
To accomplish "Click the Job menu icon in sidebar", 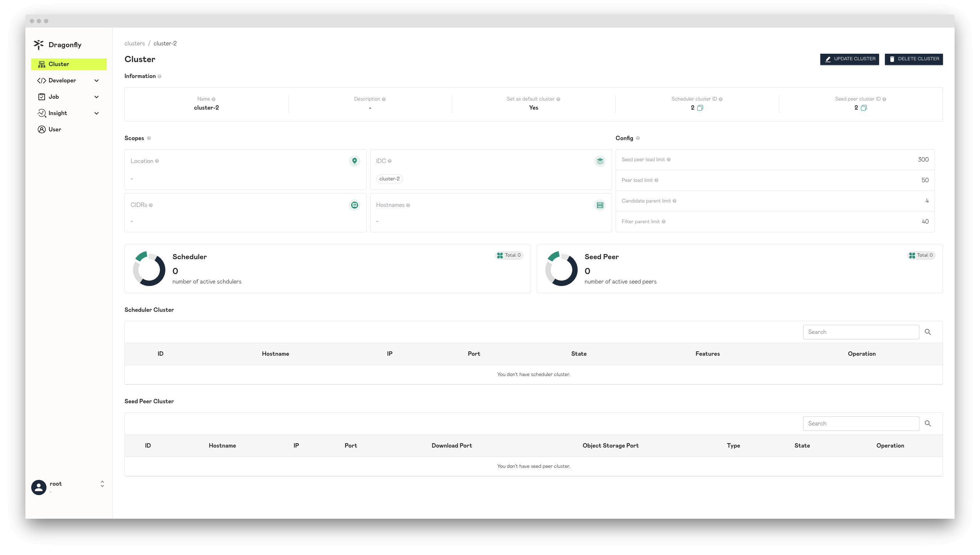I will [42, 96].
